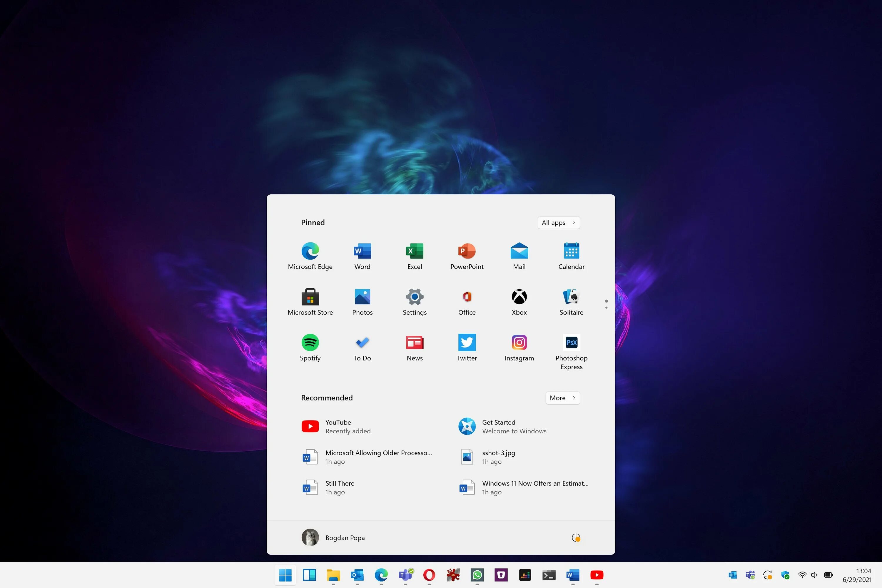Open Windows Terminal from the taskbar
The width and height of the screenshot is (882, 588).
[x=549, y=575]
